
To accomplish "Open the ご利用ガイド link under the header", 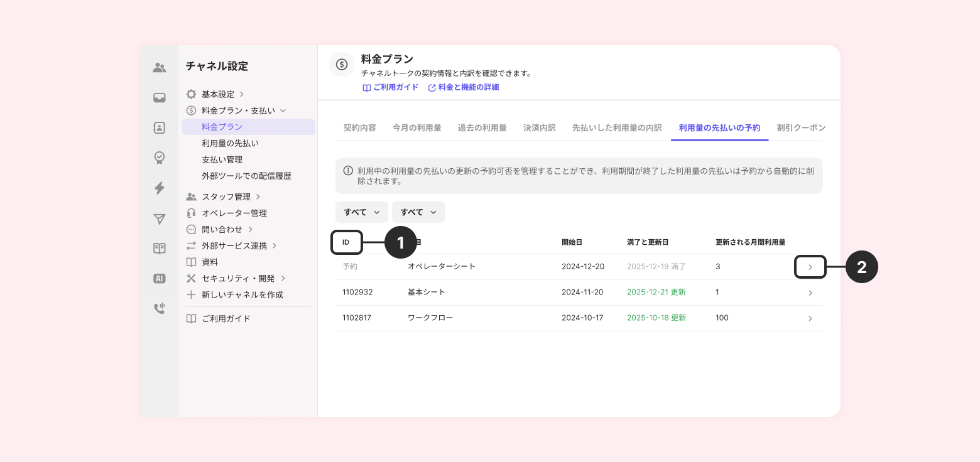I will [390, 88].
